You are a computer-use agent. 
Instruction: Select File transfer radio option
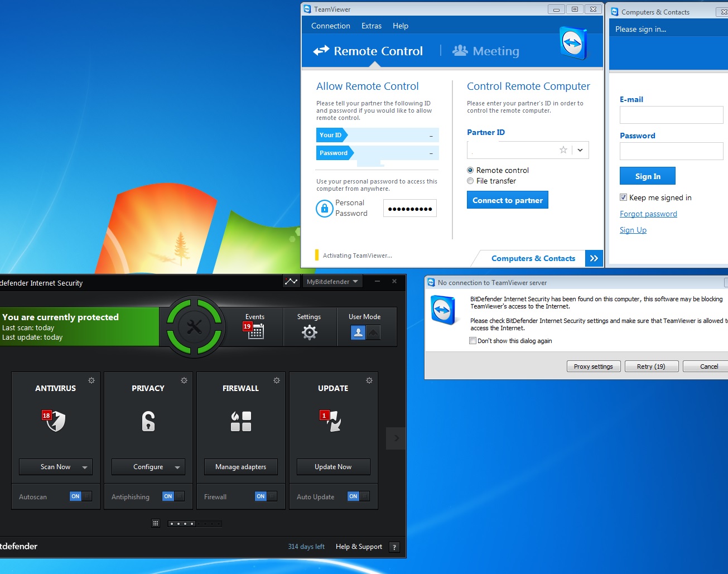click(470, 181)
